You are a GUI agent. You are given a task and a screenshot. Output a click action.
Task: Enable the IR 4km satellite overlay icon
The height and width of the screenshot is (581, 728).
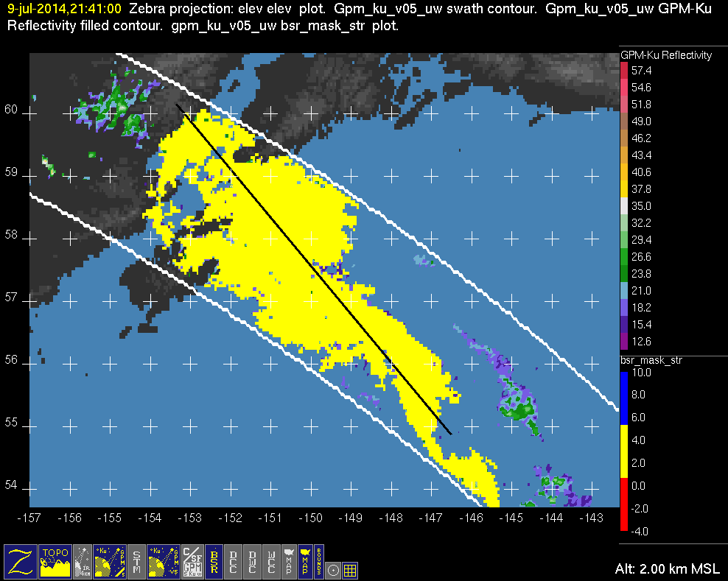83,561
